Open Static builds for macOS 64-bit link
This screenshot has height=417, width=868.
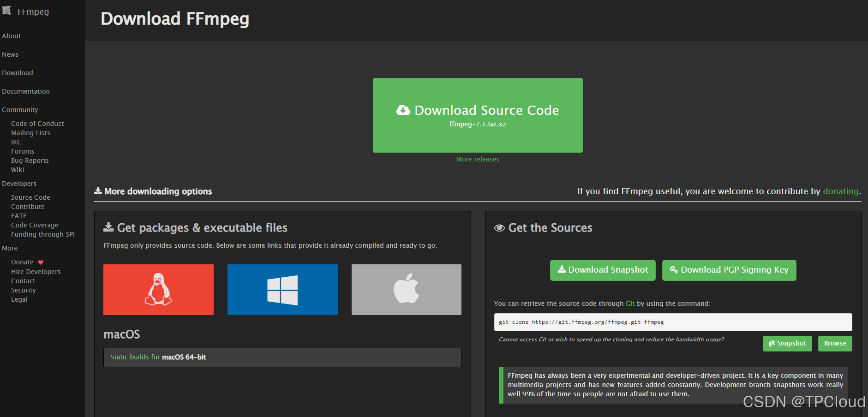pyautogui.click(x=158, y=357)
